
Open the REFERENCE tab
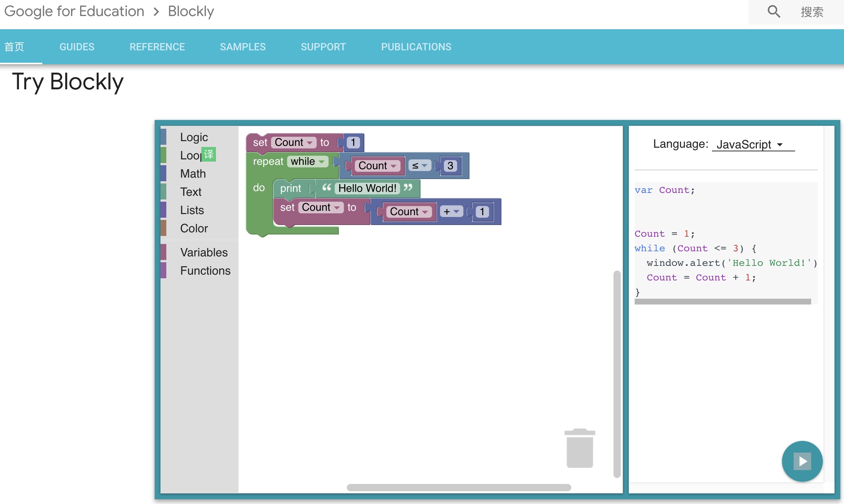[x=157, y=47]
